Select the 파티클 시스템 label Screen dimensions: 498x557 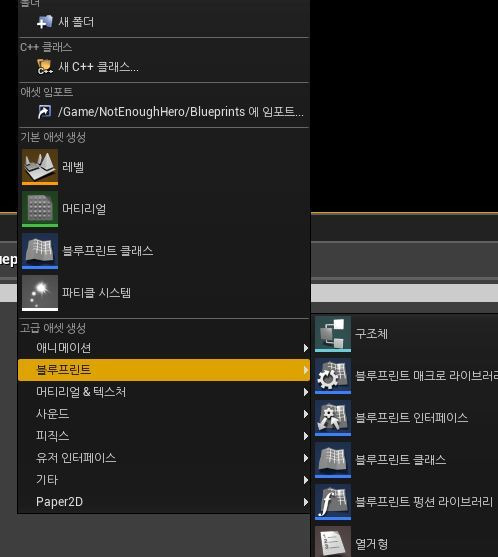[x=97, y=293]
